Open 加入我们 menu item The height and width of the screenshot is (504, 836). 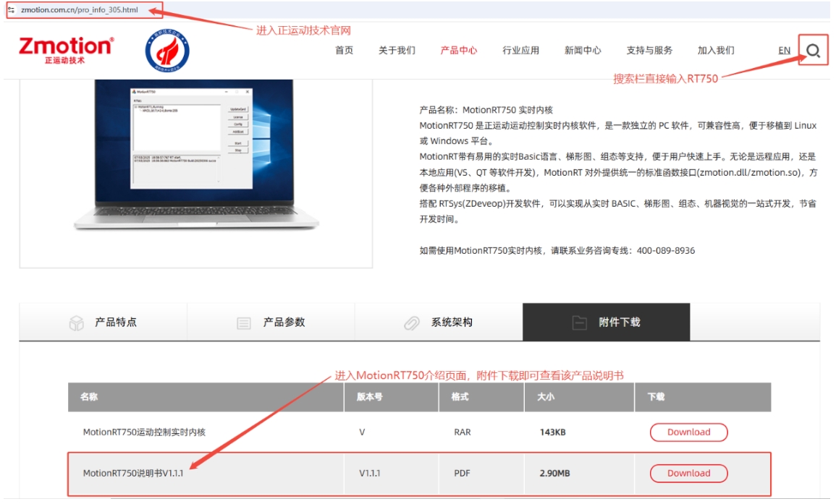tap(716, 50)
